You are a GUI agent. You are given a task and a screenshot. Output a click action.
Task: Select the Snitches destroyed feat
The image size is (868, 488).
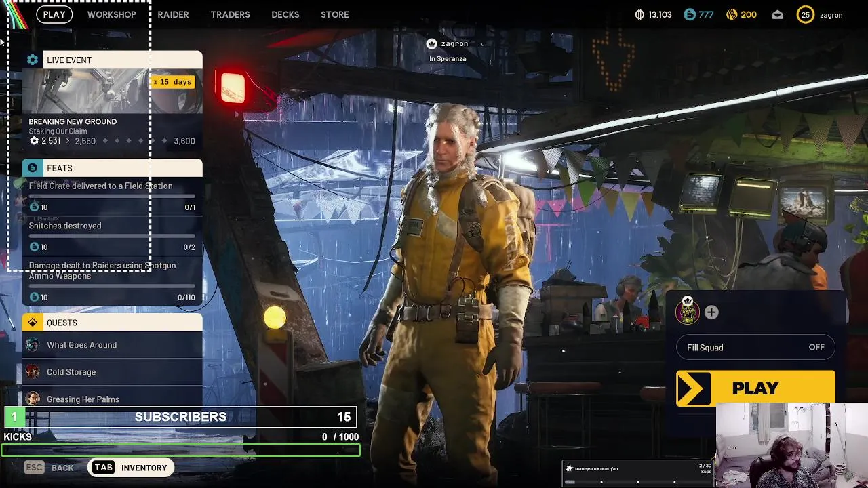(x=112, y=236)
